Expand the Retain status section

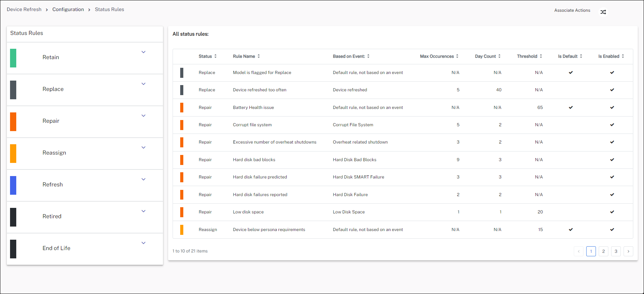click(143, 52)
